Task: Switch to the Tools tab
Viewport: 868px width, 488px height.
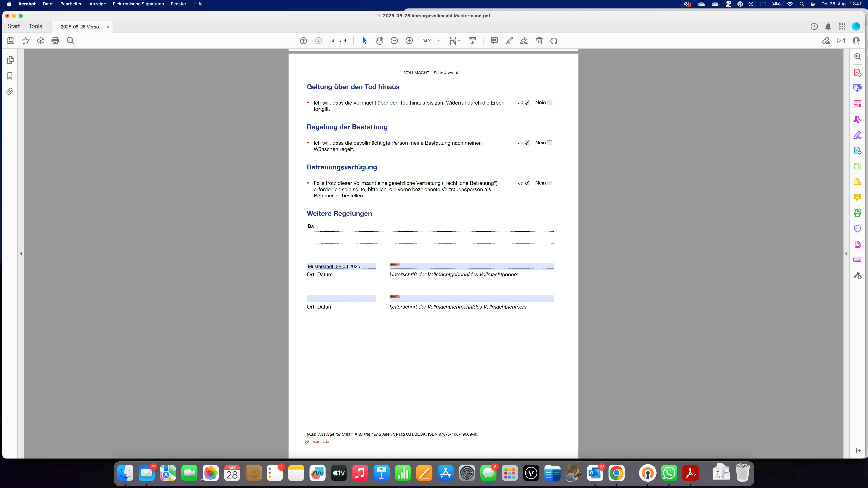Action: click(x=35, y=26)
